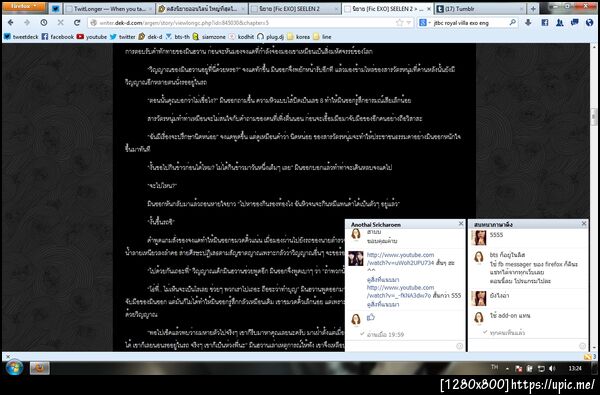Open URL history dropdown arrow

(x=408, y=23)
